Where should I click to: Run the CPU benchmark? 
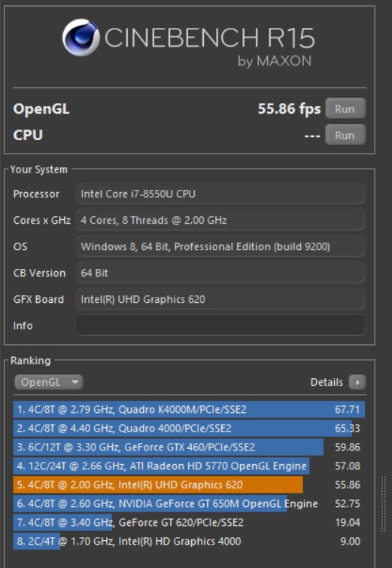coord(345,135)
